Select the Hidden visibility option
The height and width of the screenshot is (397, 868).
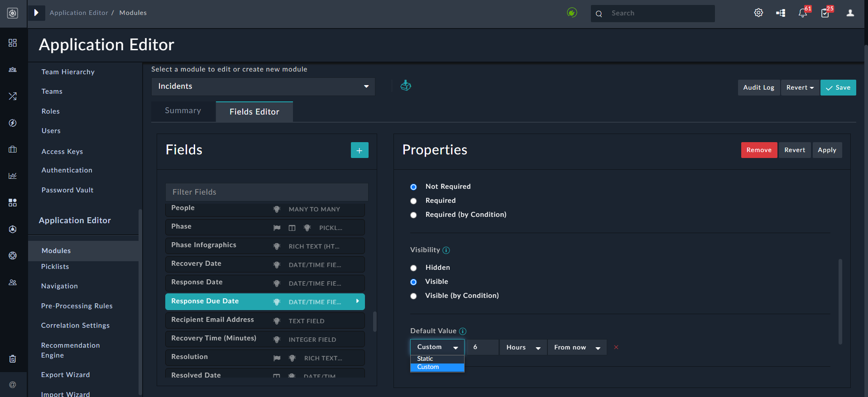(413, 268)
